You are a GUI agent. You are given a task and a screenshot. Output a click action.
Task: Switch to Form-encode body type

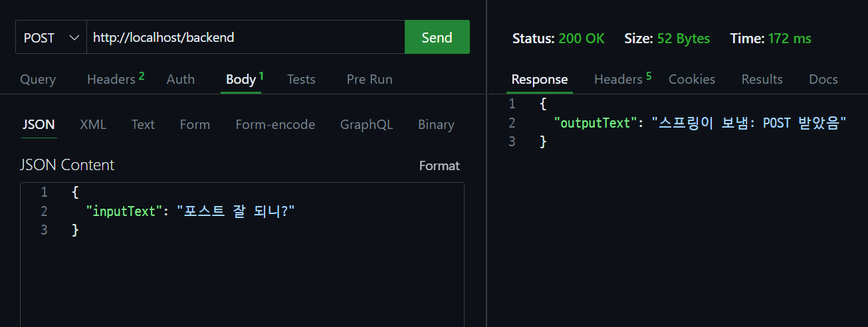pos(275,125)
